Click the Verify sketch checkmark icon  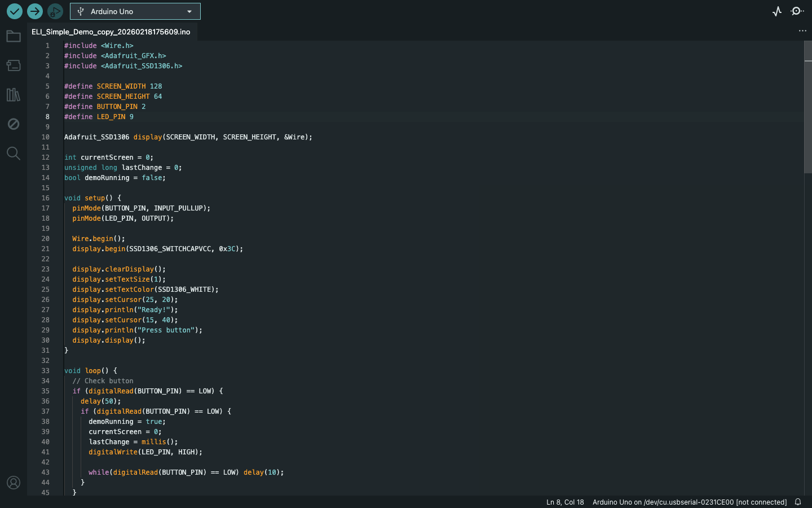[14, 11]
